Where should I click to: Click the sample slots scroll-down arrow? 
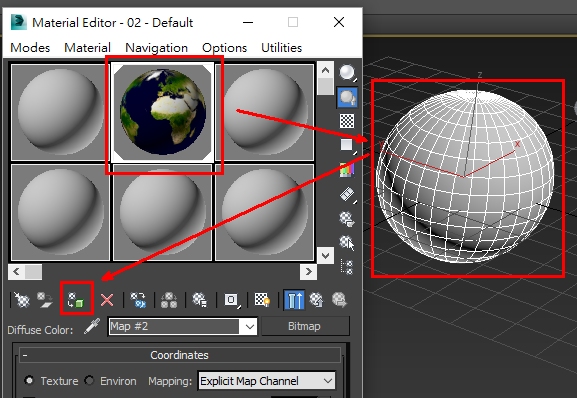click(x=325, y=255)
